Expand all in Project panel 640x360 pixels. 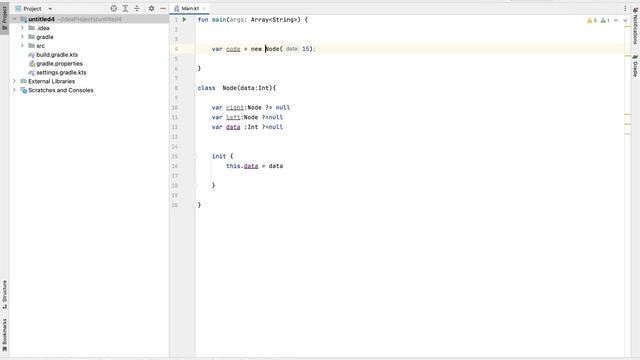125,8
